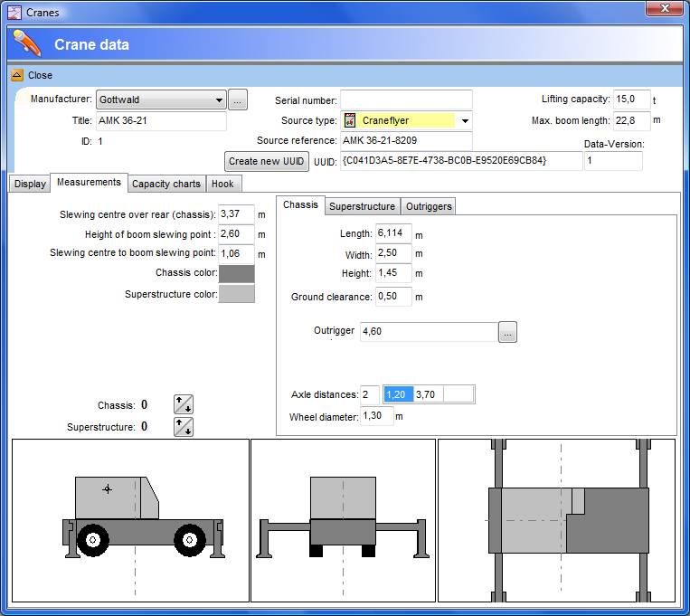Click the Chassis rotation arrows icon
This screenshot has height=616, width=690.
(x=183, y=404)
